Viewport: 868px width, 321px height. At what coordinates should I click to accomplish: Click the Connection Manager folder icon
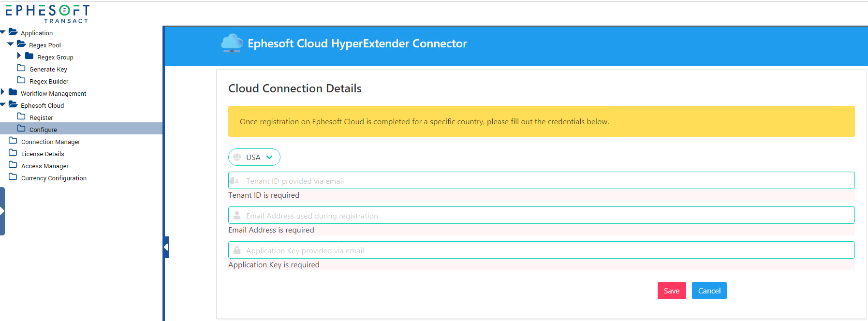pyautogui.click(x=13, y=141)
